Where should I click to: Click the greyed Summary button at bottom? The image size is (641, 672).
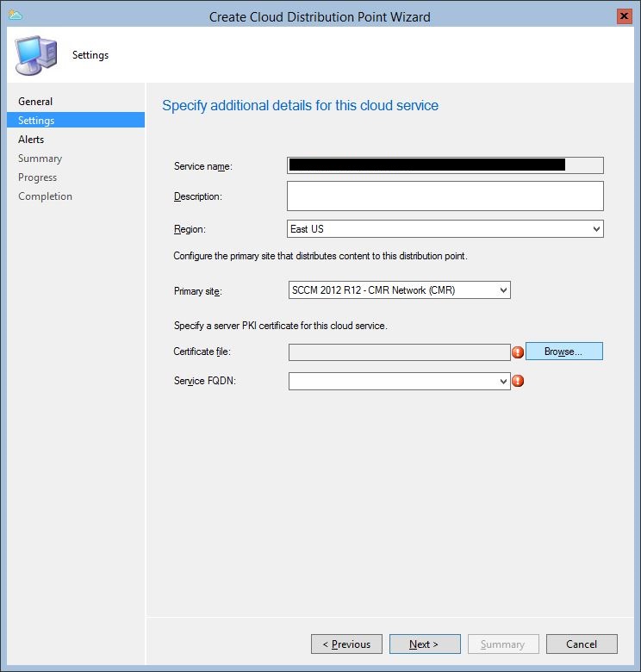503,644
